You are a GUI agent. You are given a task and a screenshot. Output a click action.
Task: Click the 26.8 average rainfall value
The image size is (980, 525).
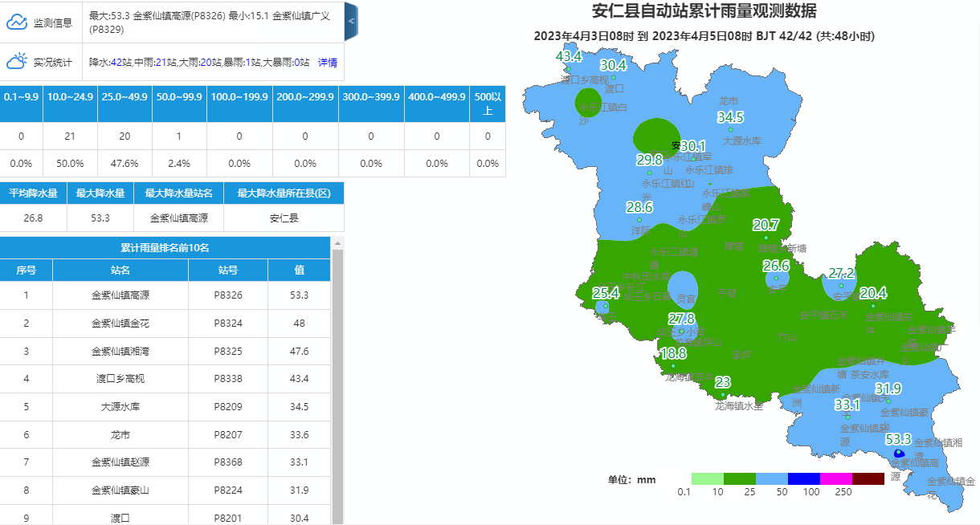pos(33,218)
